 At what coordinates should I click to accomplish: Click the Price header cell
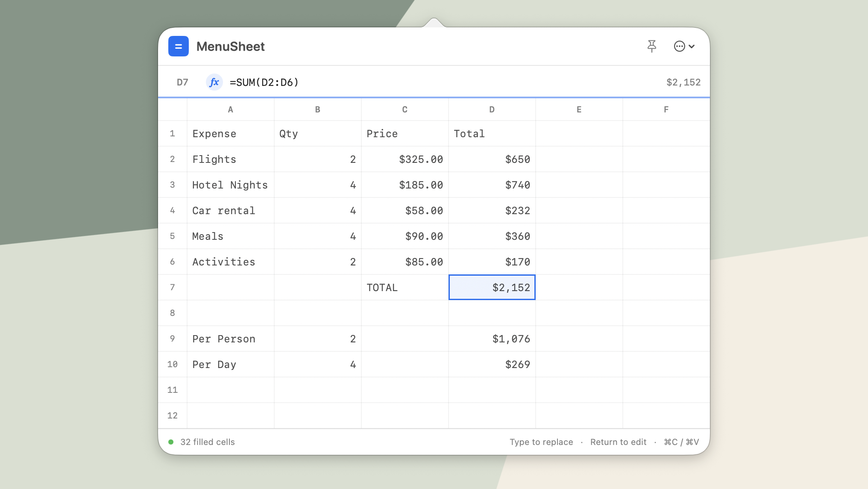[405, 133]
